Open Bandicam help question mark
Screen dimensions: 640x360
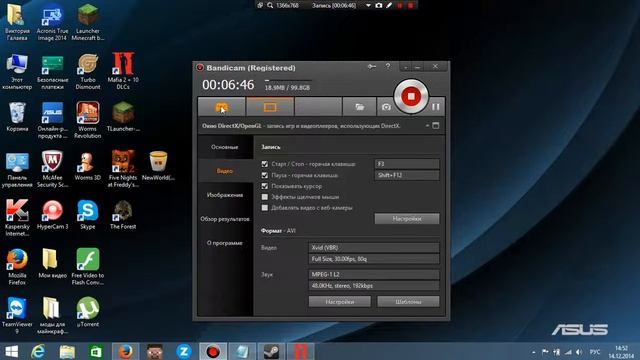[x=388, y=67]
